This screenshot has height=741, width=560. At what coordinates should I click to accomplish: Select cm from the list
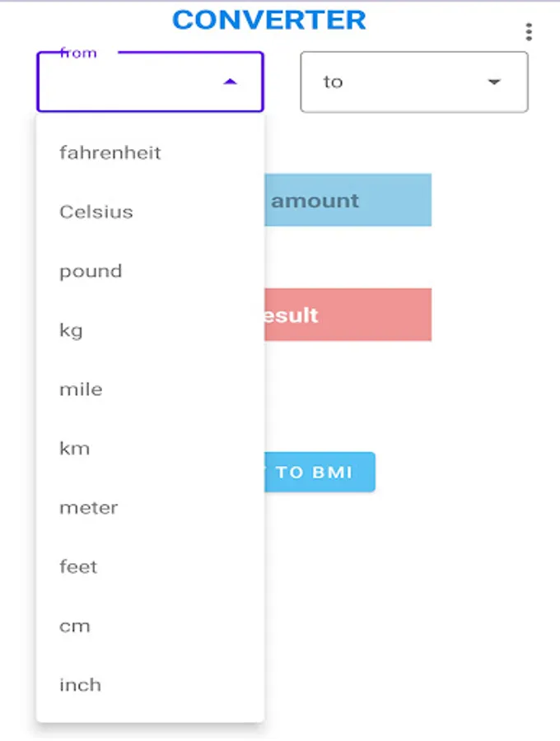(75, 627)
